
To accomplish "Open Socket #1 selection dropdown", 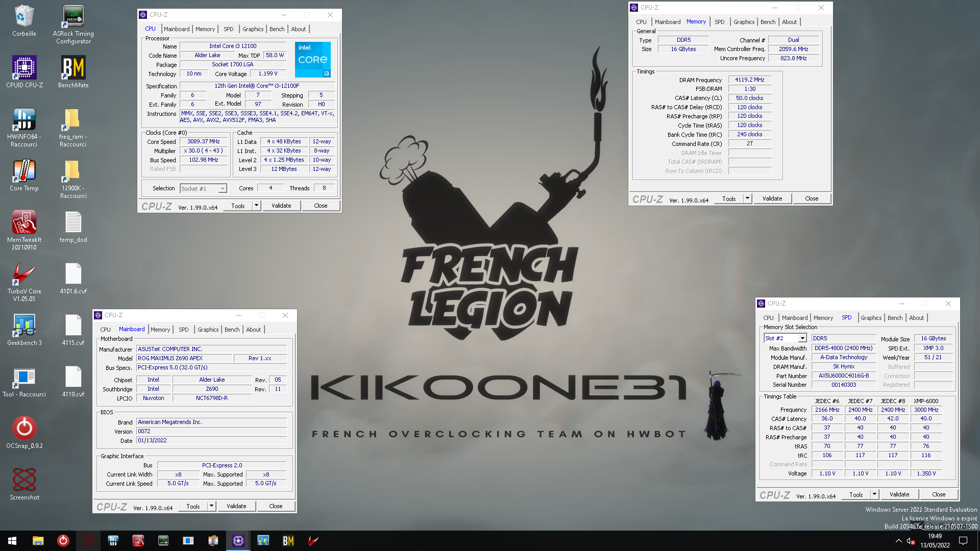I will coord(203,189).
